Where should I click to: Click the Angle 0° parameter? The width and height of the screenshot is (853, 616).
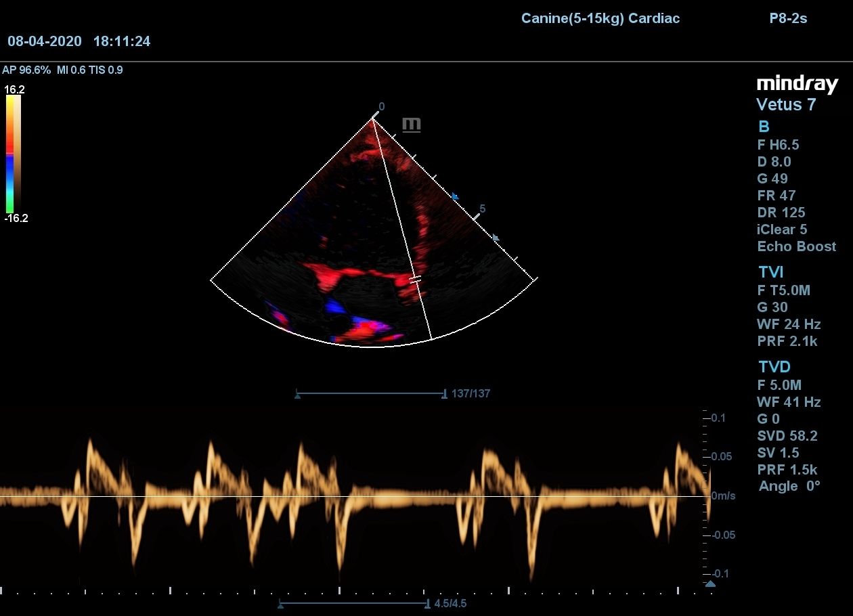[x=789, y=486]
